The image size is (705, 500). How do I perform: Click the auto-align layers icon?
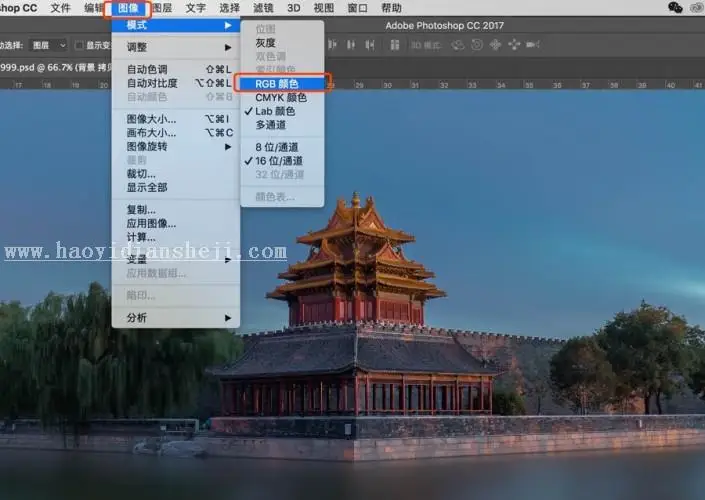[x=394, y=45]
